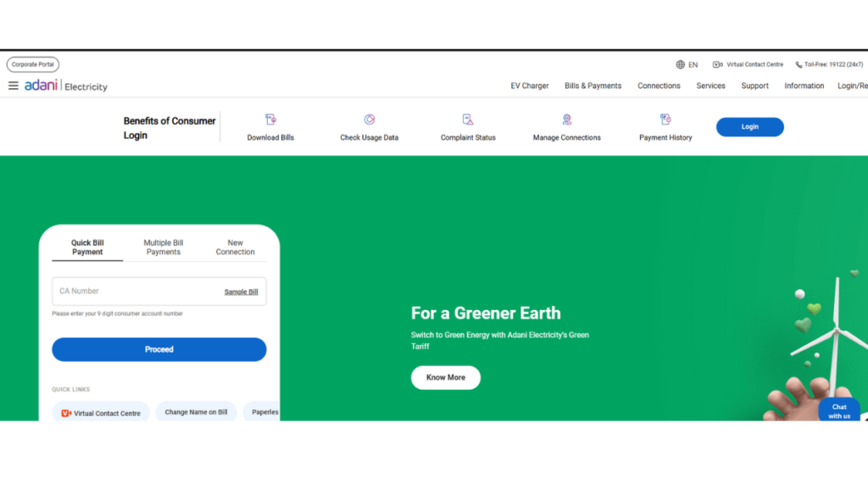Expand the Bills & Payments menu
The height and width of the screenshot is (488, 868).
(593, 86)
